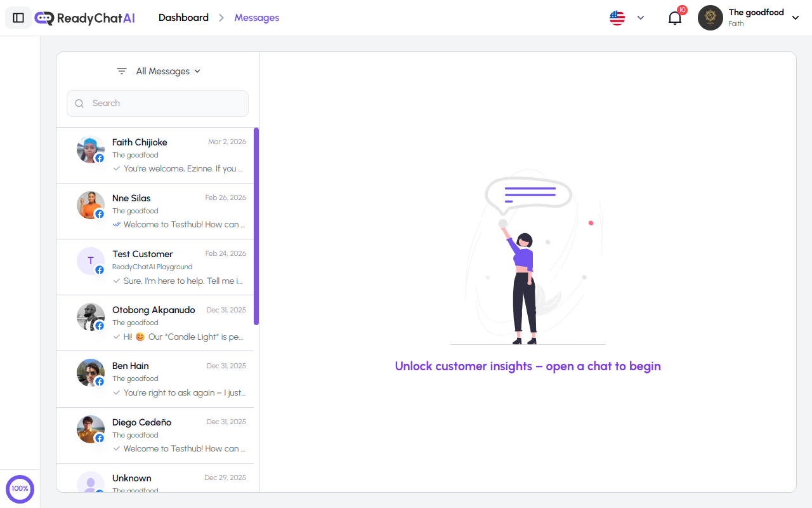Click the search magnifier icon
Image resolution: width=812 pixels, height=508 pixels.
click(79, 103)
